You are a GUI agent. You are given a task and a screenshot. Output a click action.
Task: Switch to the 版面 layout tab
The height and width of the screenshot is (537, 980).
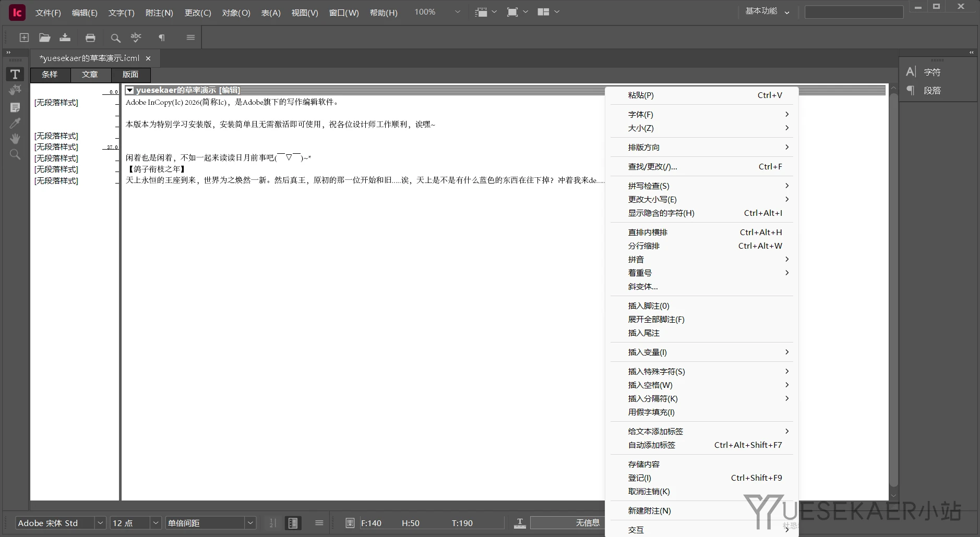(130, 75)
